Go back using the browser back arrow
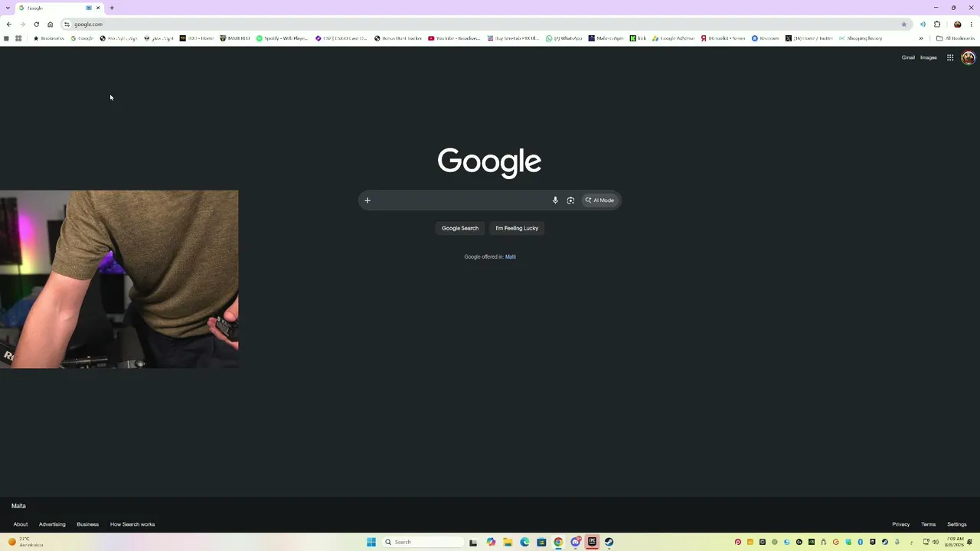This screenshot has height=551, width=980. (x=8, y=24)
